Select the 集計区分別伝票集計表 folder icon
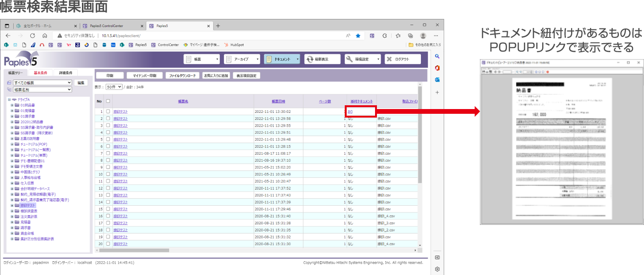Viewport: 644px width, 275px height. coord(17,239)
